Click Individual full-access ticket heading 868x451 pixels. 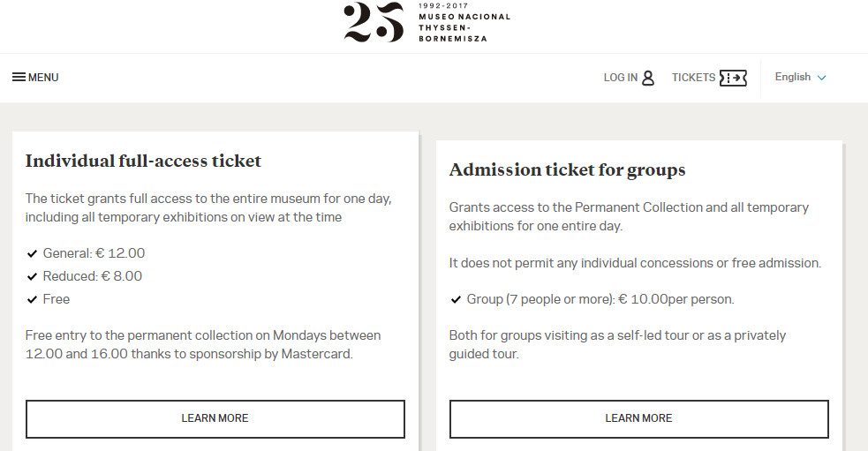(143, 161)
